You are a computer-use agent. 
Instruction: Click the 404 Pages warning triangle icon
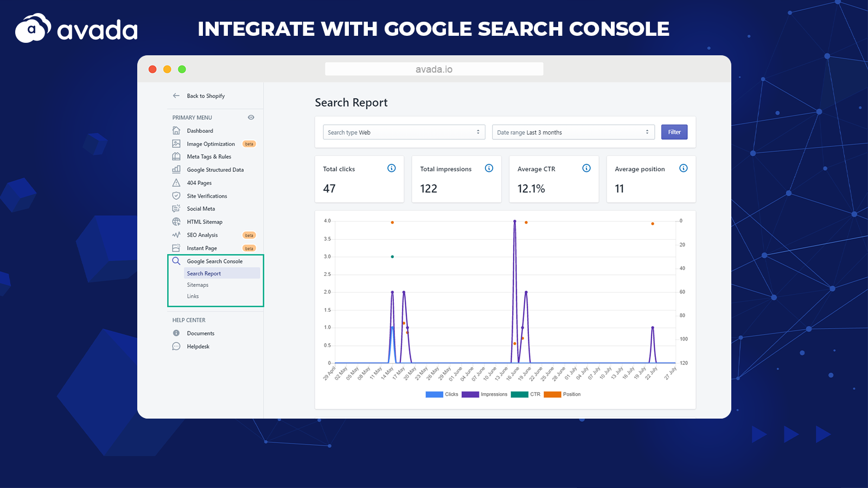point(176,183)
